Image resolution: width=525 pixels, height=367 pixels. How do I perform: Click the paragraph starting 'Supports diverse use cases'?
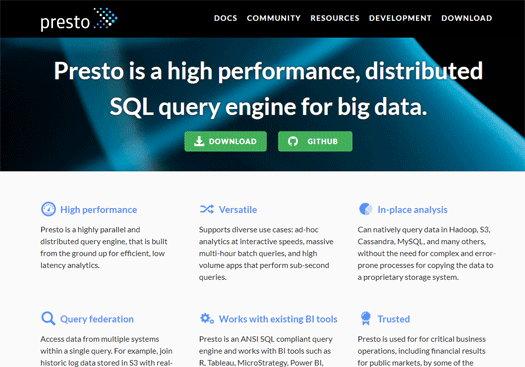click(x=266, y=253)
